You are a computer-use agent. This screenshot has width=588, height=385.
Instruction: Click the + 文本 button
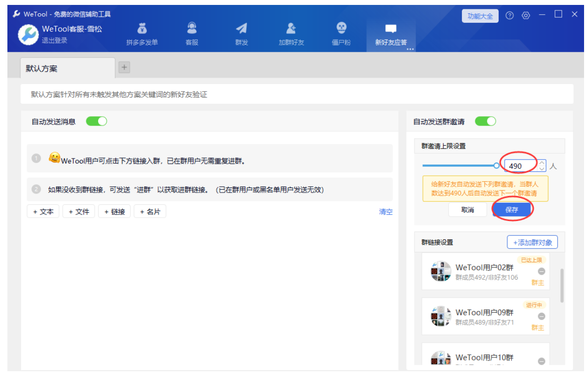click(43, 212)
